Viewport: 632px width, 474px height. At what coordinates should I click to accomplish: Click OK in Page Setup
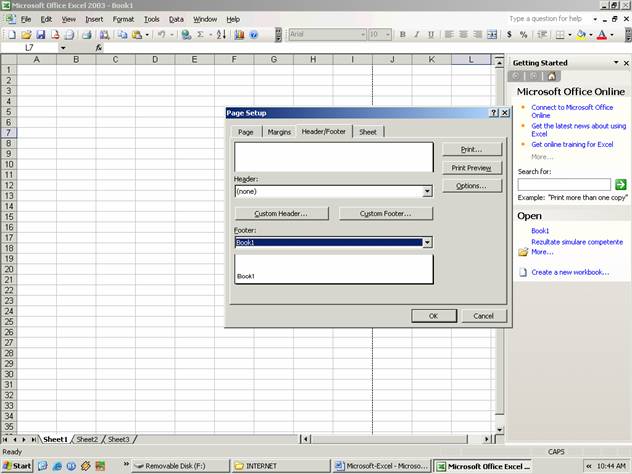pos(434,316)
